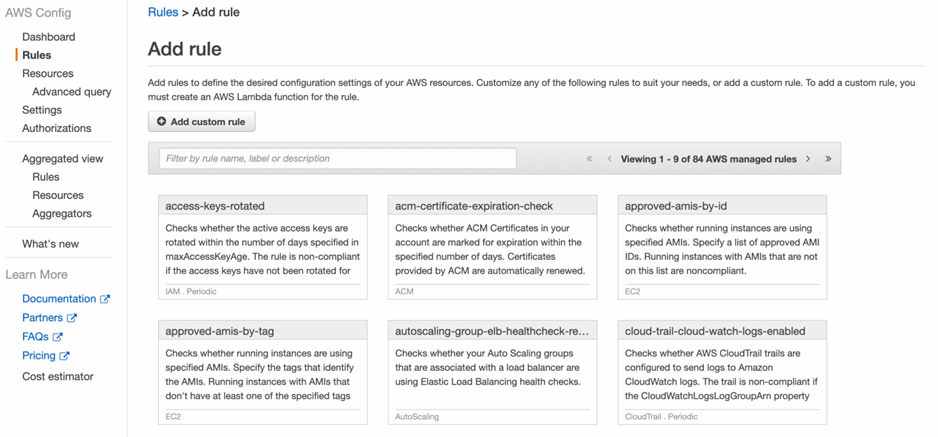Click the rule filter search field
This screenshot has height=437, width=938.
[337, 159]
